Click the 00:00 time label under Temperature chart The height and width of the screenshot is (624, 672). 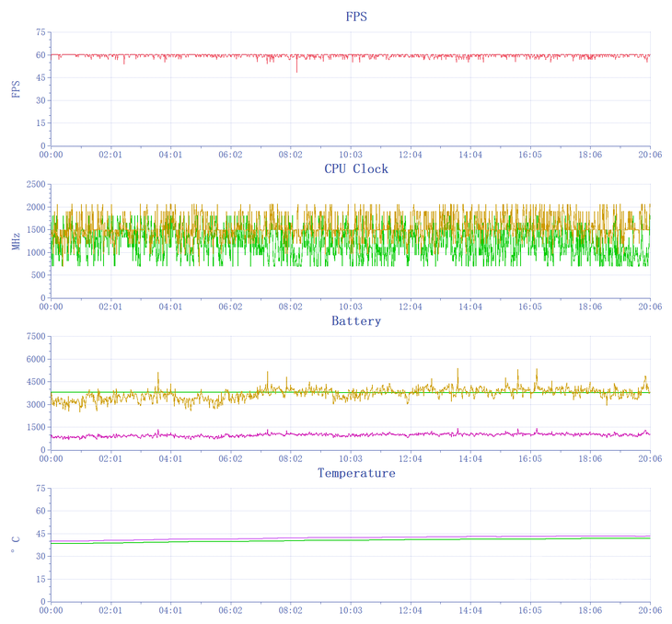pos(51,610)
